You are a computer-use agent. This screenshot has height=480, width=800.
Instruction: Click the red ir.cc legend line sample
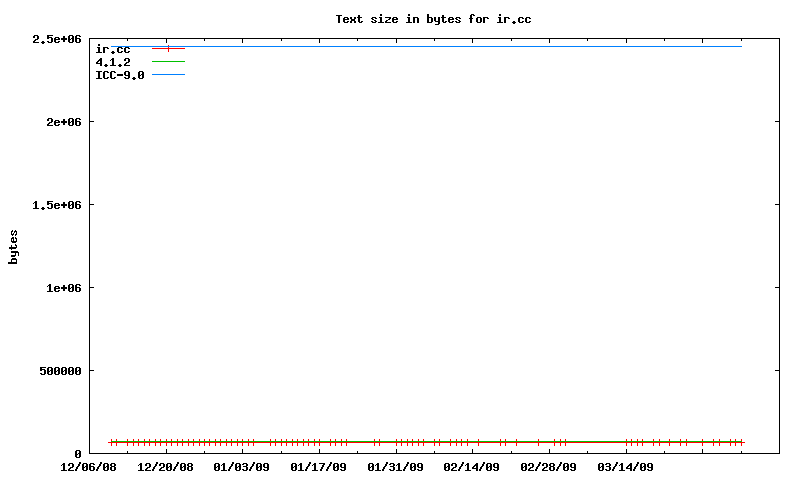168,49
